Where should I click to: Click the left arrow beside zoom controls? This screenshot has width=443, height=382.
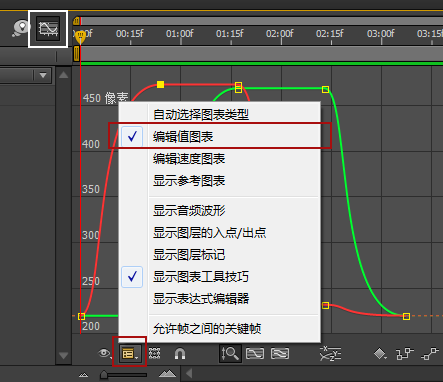click(x=189, y=373)
